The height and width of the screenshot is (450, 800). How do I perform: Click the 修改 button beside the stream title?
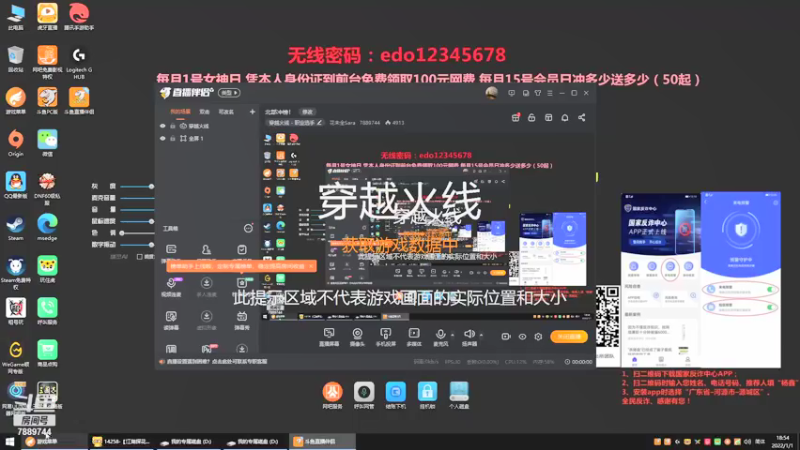click(x=307, y=112)
